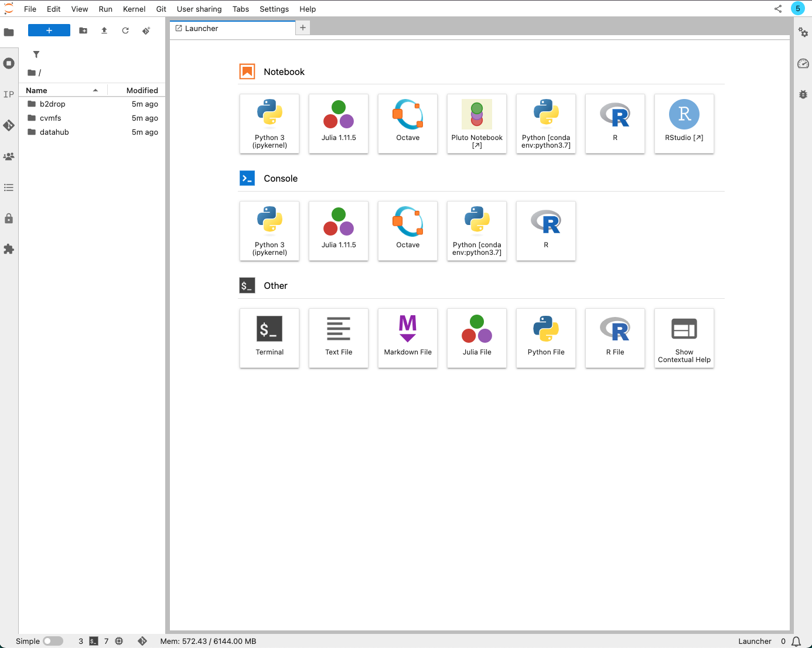
Task: Open the Extension Manager puzzle icon
Action: [9, 249]
